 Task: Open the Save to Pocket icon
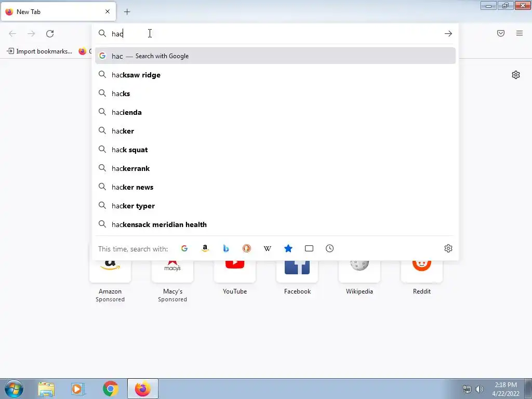501,33
